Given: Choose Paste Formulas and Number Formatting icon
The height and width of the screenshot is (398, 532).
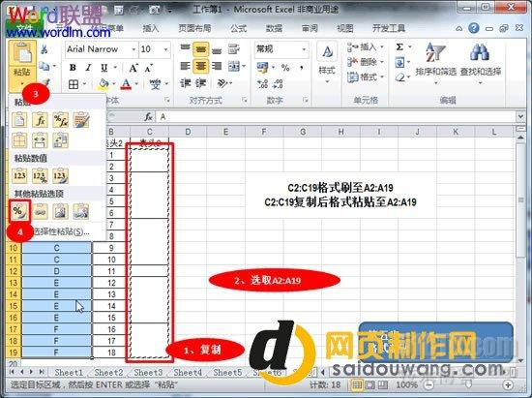Looking at the screenshot, I should (x=61, y=120).
